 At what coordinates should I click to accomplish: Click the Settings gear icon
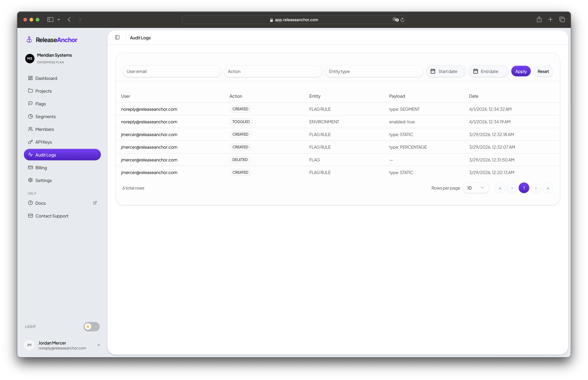30,180
